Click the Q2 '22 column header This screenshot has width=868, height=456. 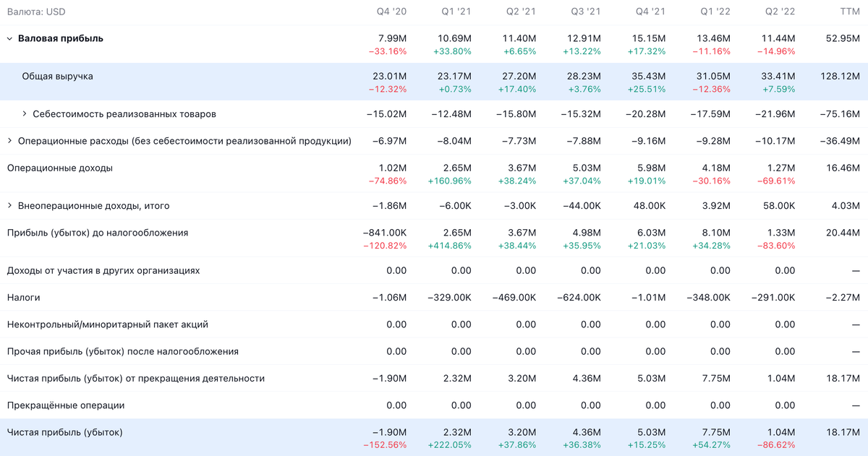tap(780, 12)
